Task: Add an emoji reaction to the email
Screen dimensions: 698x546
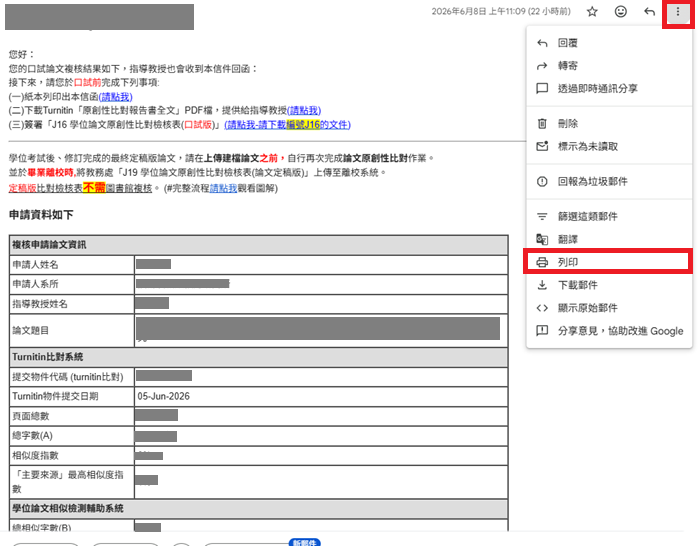Action: click(x=621, y=12)
